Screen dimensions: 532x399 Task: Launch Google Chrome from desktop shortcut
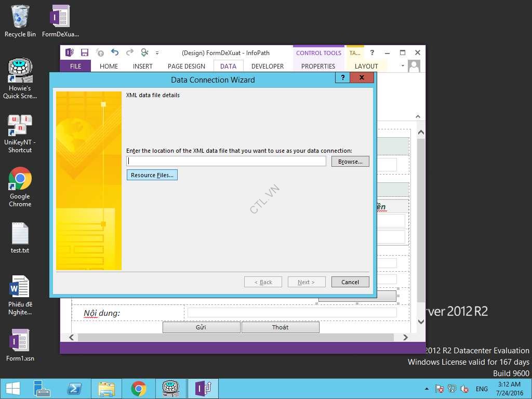[20, 187]
